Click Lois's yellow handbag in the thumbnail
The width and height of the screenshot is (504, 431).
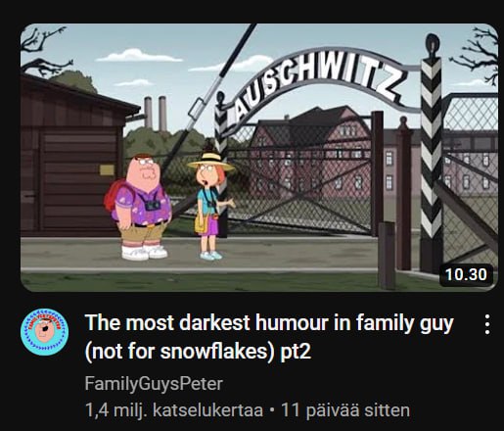tap(200, 222)
